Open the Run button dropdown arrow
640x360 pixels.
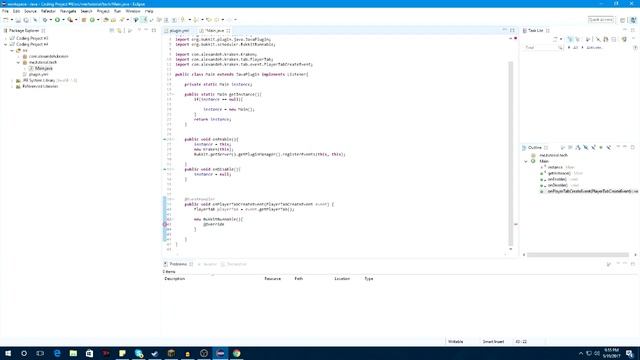(63, 20)
